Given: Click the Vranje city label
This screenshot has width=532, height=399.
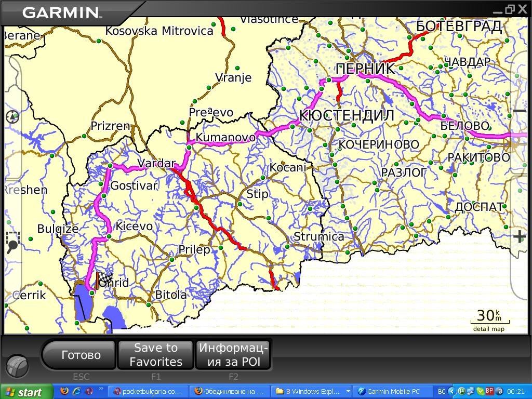Looking at the screenshot, I should [x=233, y=78].
